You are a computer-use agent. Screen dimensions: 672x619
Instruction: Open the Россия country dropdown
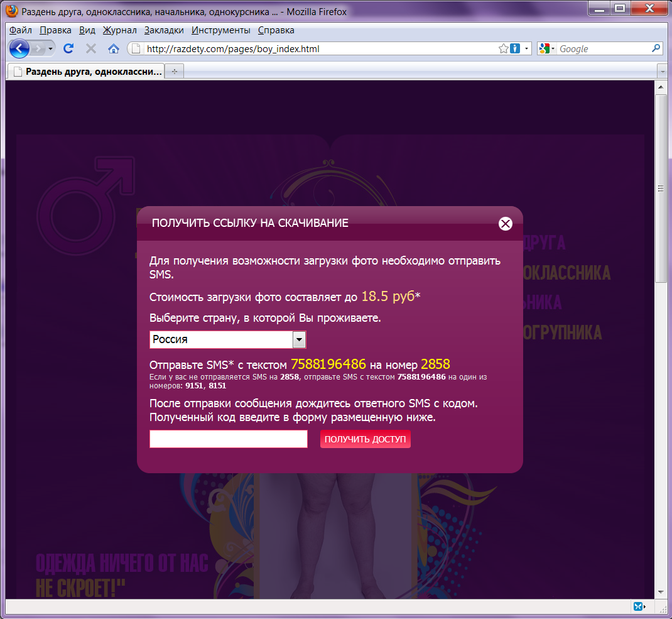coord(227,340)
